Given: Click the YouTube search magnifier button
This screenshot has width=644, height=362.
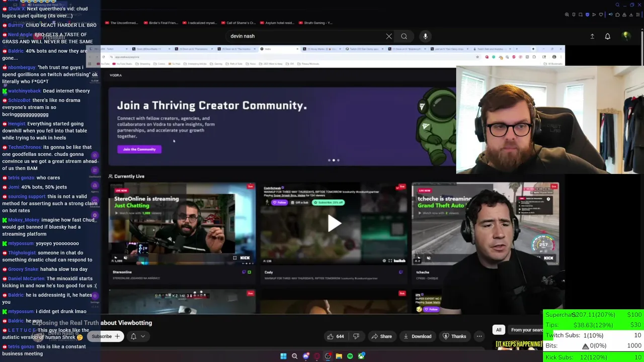Looking at the screenshot, I should tap(404, 36).
